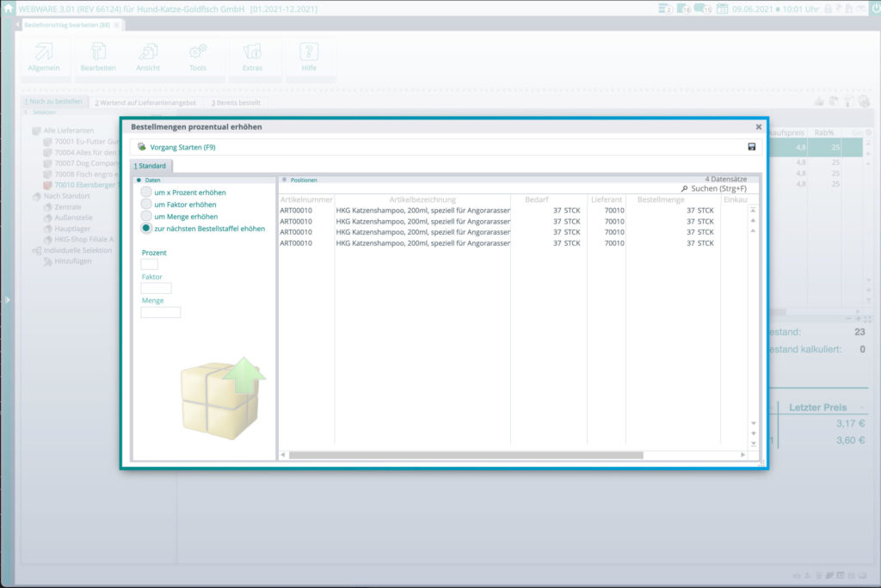This screenshot has height=588, width=881.
Task: Click the Suchen (Strg+F) search field
Action: coord(718,189)
